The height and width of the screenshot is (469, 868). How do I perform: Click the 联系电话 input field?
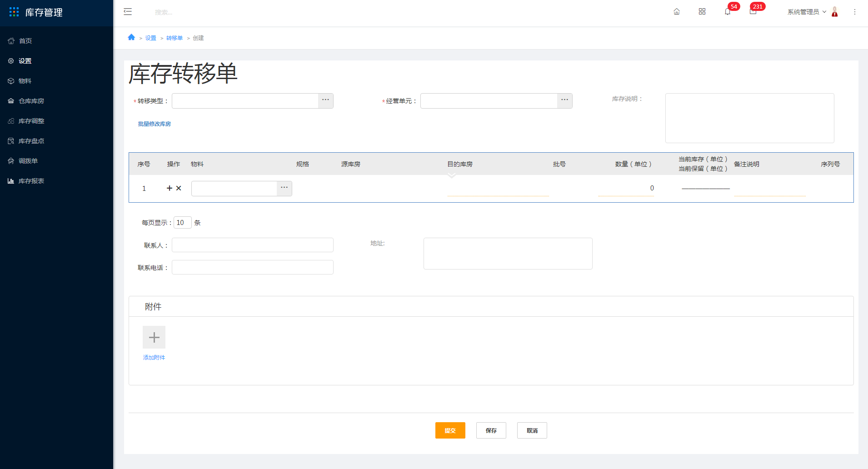(252, 267)
